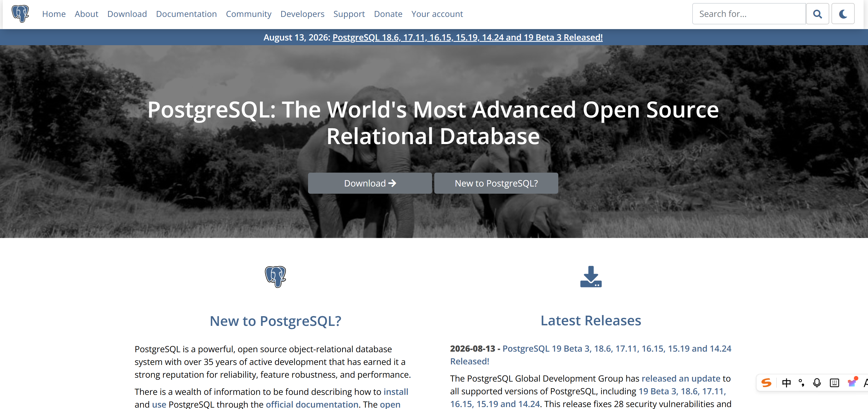This screenshot has height=409, width=868.
Task: Click the search magnifier button
Action: pyautogui.click(x=817, y=14)
